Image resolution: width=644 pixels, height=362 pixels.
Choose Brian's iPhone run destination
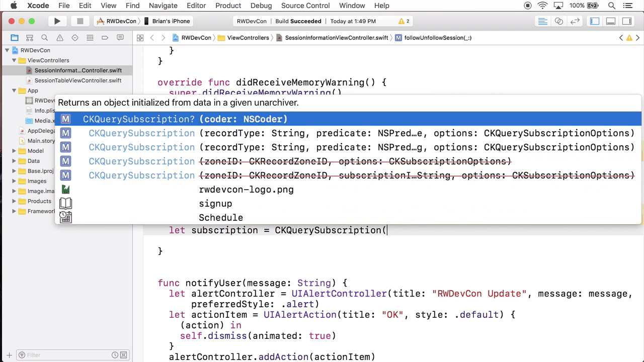click(x=167, y=21)
